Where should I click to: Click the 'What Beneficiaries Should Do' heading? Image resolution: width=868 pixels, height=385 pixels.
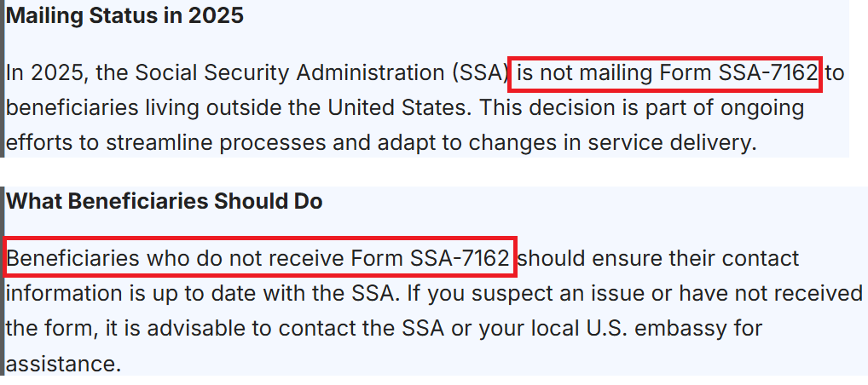tap(165, 202)
